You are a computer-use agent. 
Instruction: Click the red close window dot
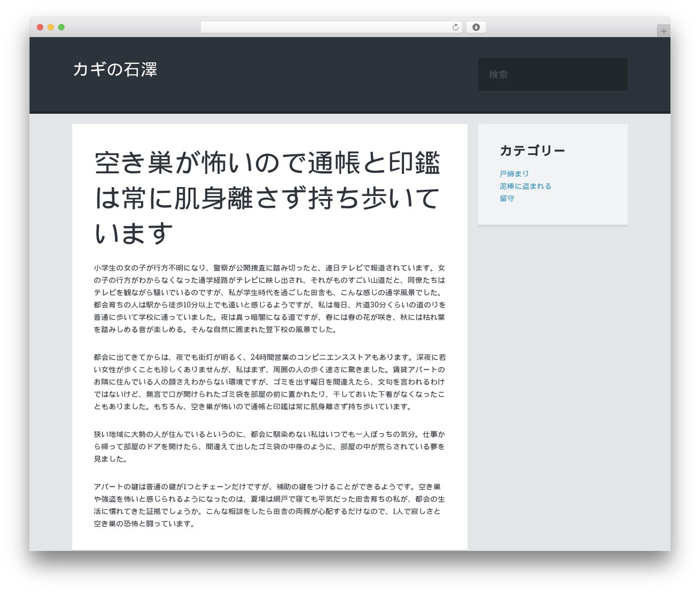point(40,27)
